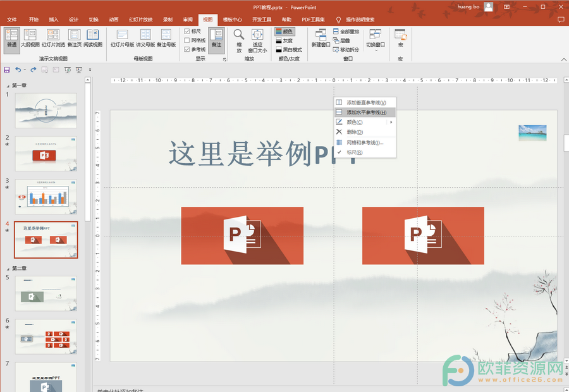Click the huang bo account avatar
The width and height of the screenshot is (569, 392).
click(489, 7)
